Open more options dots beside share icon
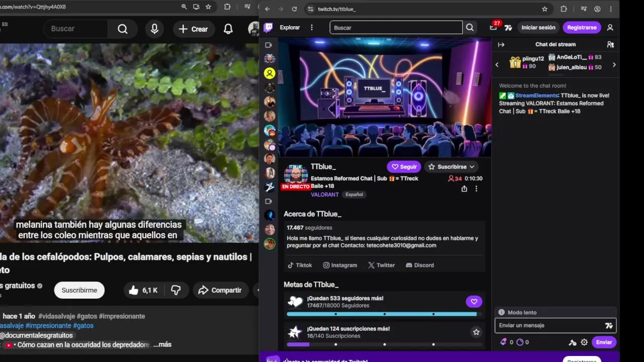Viewport: 644px width, 362px height. pos(476,189)
